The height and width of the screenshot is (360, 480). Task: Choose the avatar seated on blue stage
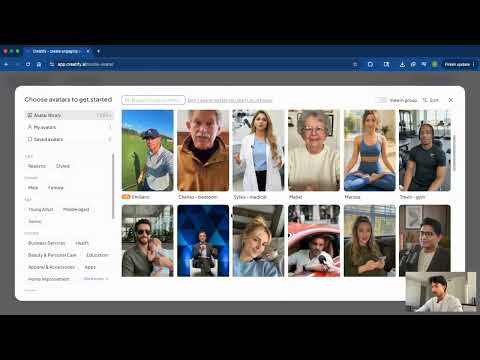coord(203,241)
